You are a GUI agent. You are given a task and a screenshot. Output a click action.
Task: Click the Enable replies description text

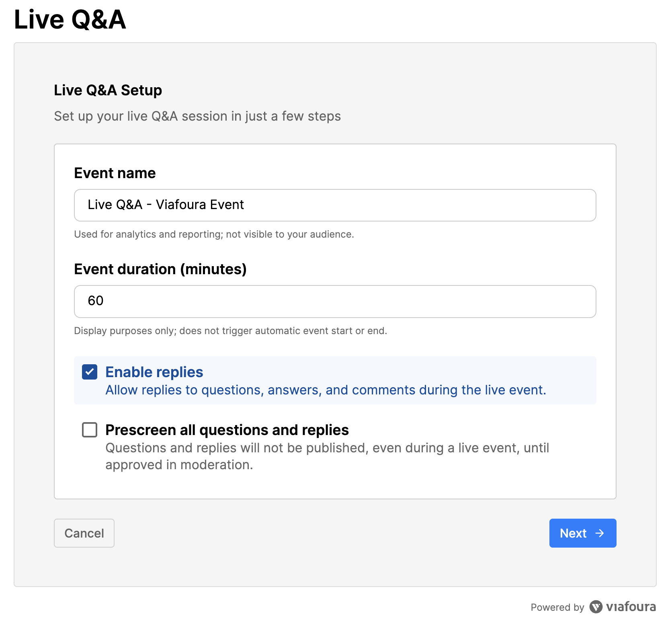[x=326, y=390]
